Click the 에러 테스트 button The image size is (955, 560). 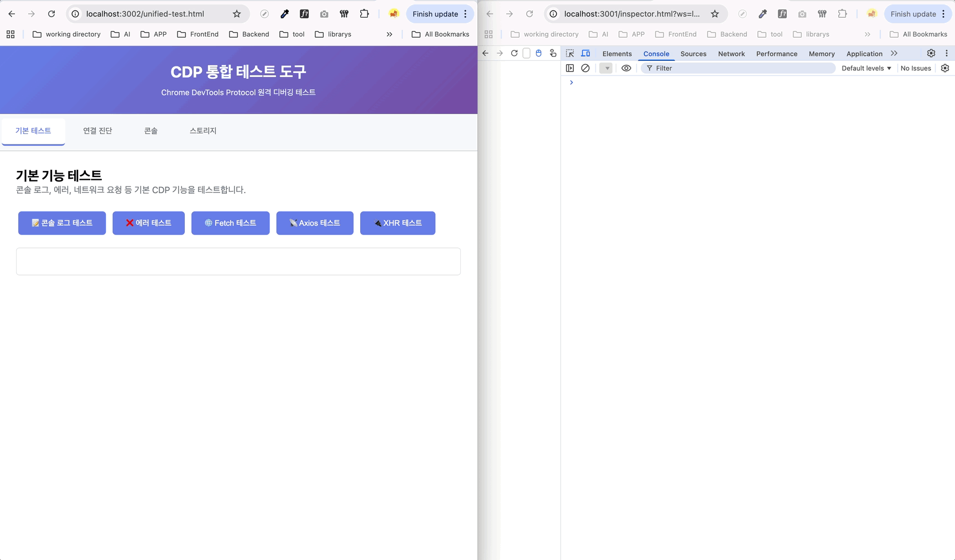click(x=148, y=223)
